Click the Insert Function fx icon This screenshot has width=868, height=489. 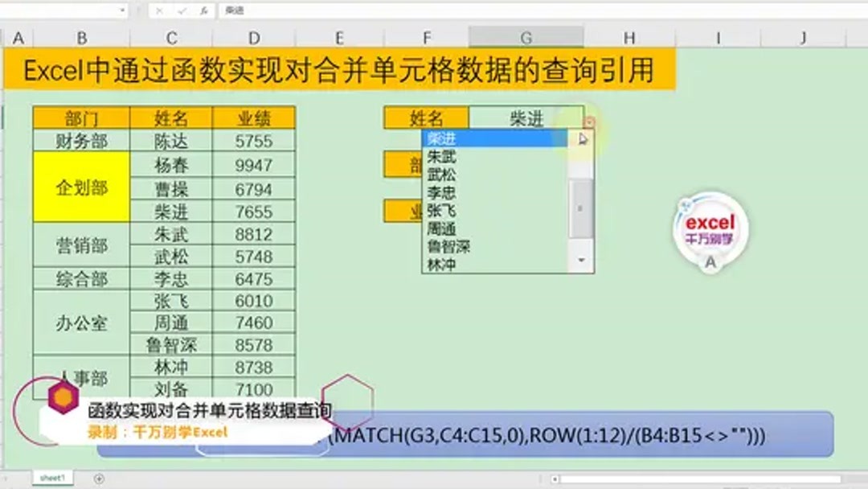pos(205,10)
